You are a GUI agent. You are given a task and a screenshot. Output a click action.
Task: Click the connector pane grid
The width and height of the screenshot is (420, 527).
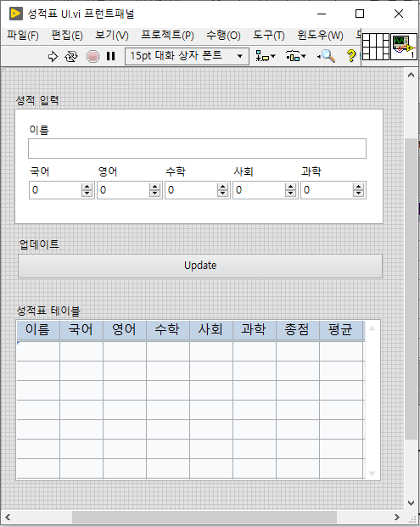click(x=376, y=47)
